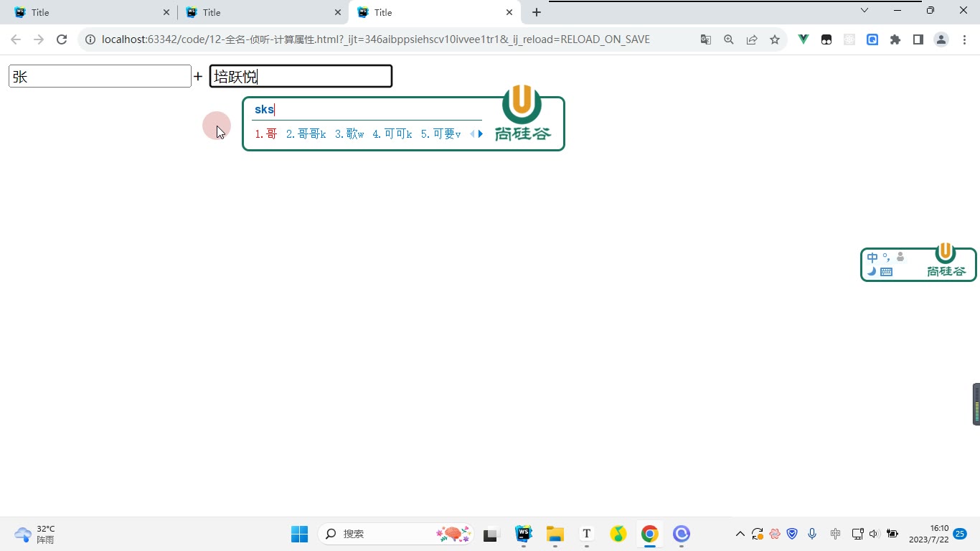980x551 pixels.
Task: Open the Google Translate page icon
Action: tap(706, 40)
